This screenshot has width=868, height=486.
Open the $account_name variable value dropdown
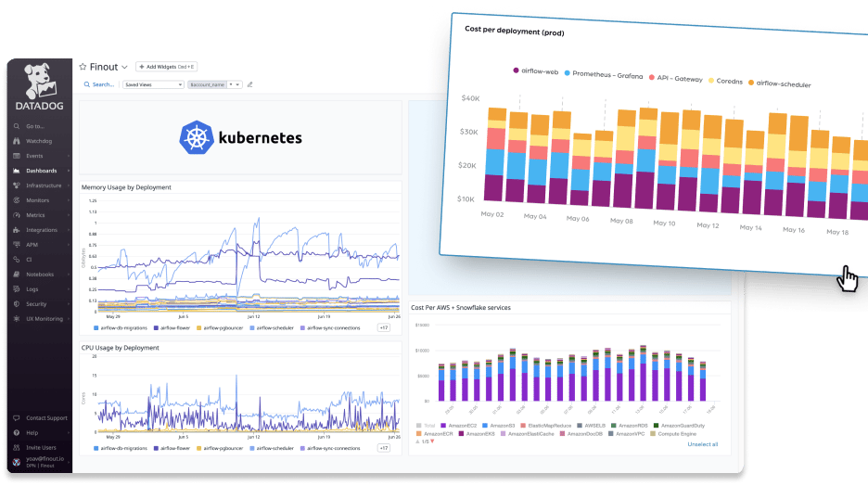coord(235,84)
